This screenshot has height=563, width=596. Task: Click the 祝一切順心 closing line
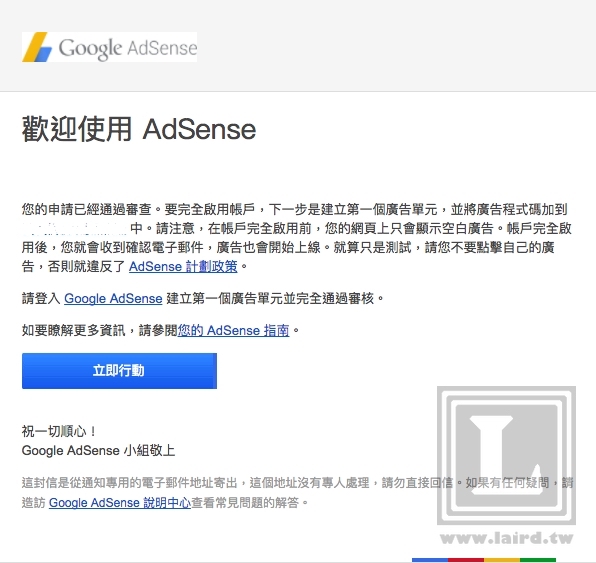click(x=59, y=431)
